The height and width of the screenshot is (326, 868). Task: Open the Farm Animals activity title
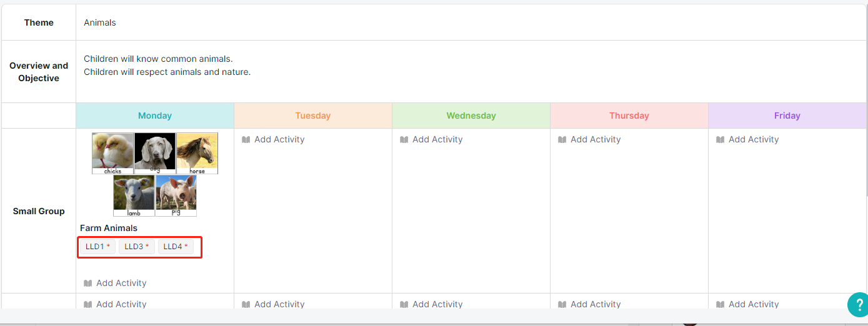(x=109, y=228)
